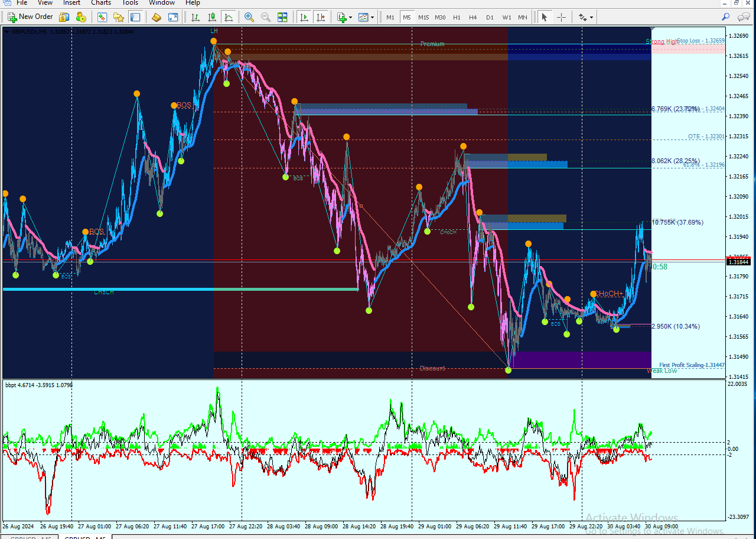Open the Charts menu
The image size is (756, 539).
click(x=101, y=3)
